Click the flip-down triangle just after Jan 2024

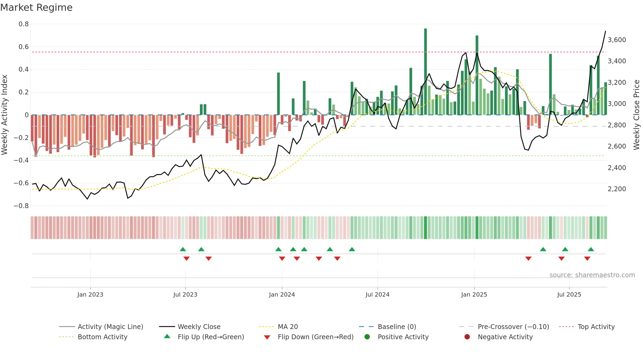[x=282, y=258]
